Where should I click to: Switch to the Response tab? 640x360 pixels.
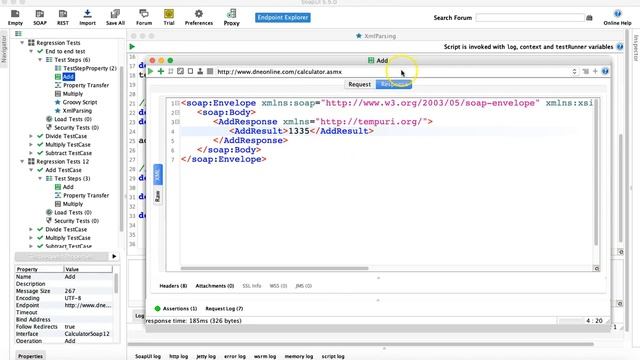(x=393, y=84)
